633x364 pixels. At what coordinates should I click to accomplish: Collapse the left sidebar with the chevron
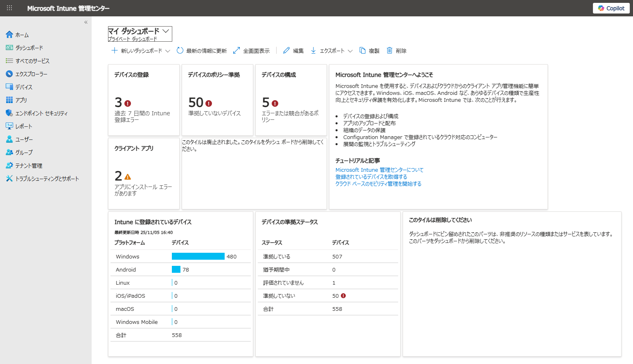coord(86,22)
